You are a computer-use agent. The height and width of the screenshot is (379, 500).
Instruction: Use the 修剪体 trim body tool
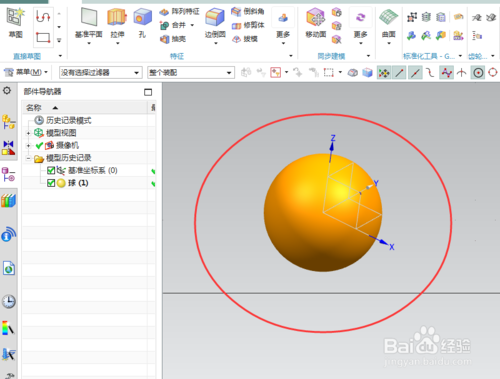(248, 25)
